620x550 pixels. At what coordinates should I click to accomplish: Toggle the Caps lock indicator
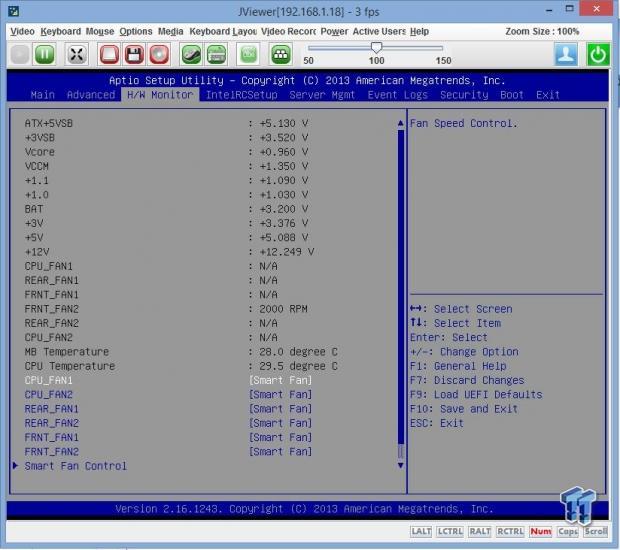pyautogui.click(x=568, y=531)
